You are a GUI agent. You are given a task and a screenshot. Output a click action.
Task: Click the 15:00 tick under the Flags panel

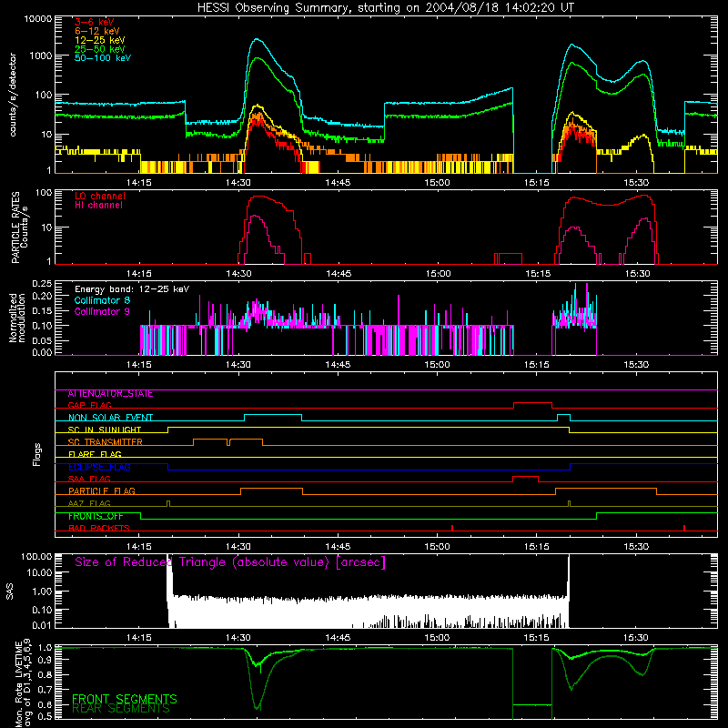pos(437,547)
